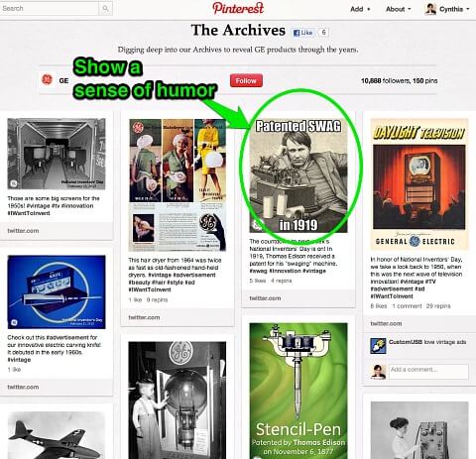Expand the About dropdown menu
476x459 pixels.
pos(399,9)
